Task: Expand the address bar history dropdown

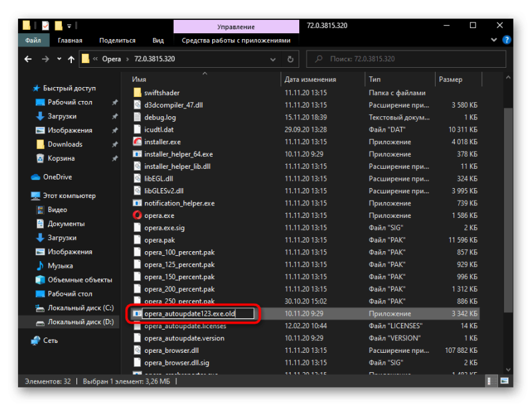Action: [x=273, y=59]
